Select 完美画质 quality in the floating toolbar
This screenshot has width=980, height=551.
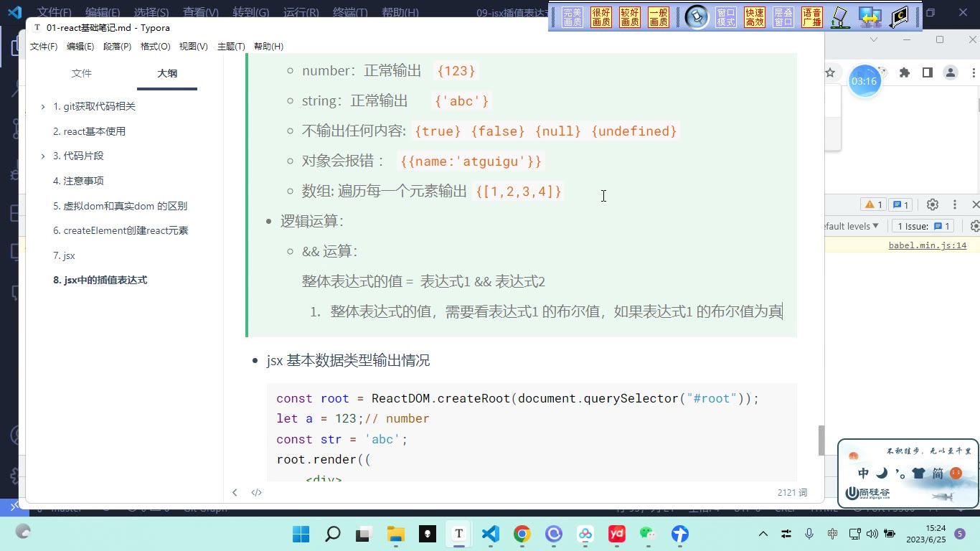click(x=573, y=17)
